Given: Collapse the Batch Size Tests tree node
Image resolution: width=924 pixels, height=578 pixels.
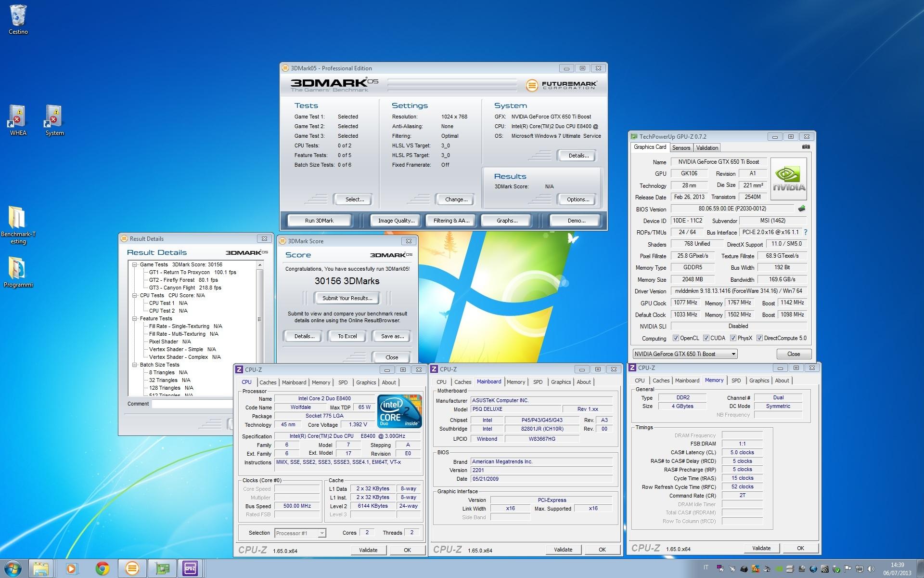Looking at the screenshot, I should pos(135,365).
